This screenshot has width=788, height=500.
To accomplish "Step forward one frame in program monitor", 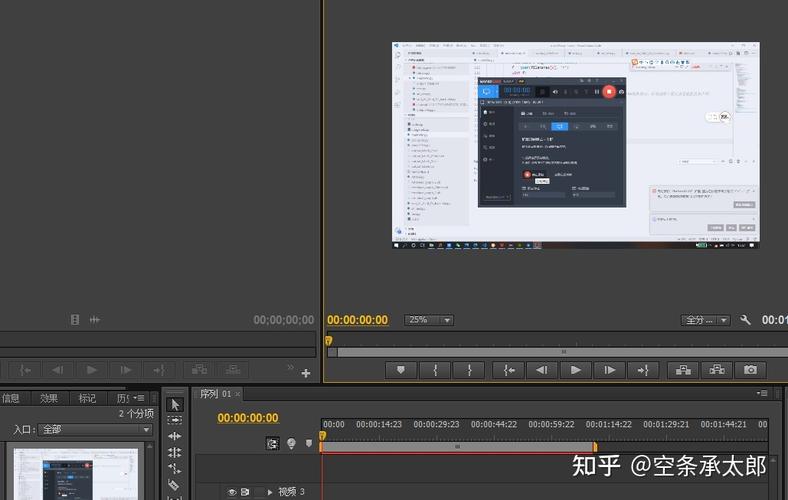I will 610,370.
